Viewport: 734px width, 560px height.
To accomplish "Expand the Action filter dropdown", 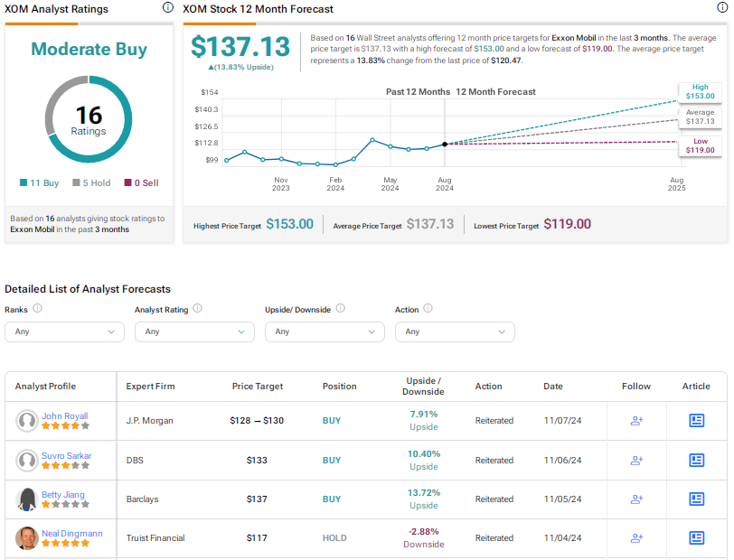I will pyautogui.click(x=455, y=331).
